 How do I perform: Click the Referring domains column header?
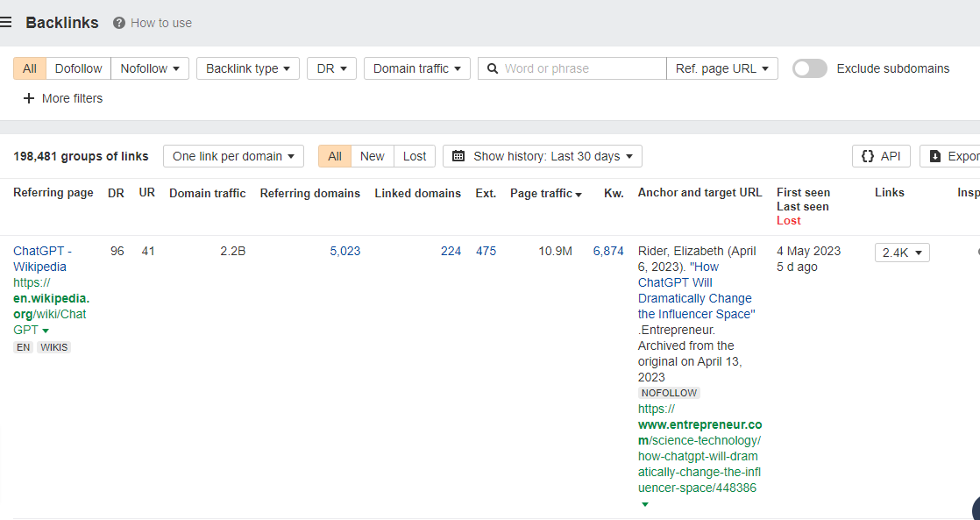pyautogui.click(x=310, y=194)
